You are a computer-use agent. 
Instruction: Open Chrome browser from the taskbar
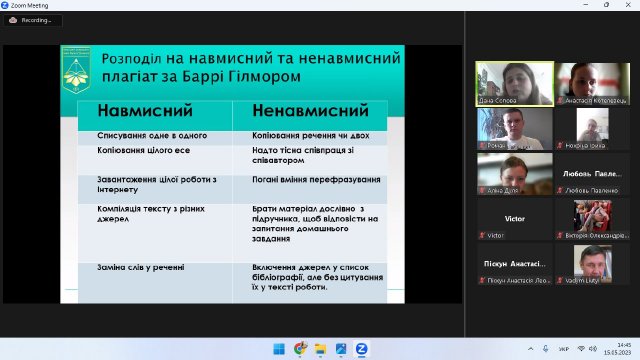300,349
